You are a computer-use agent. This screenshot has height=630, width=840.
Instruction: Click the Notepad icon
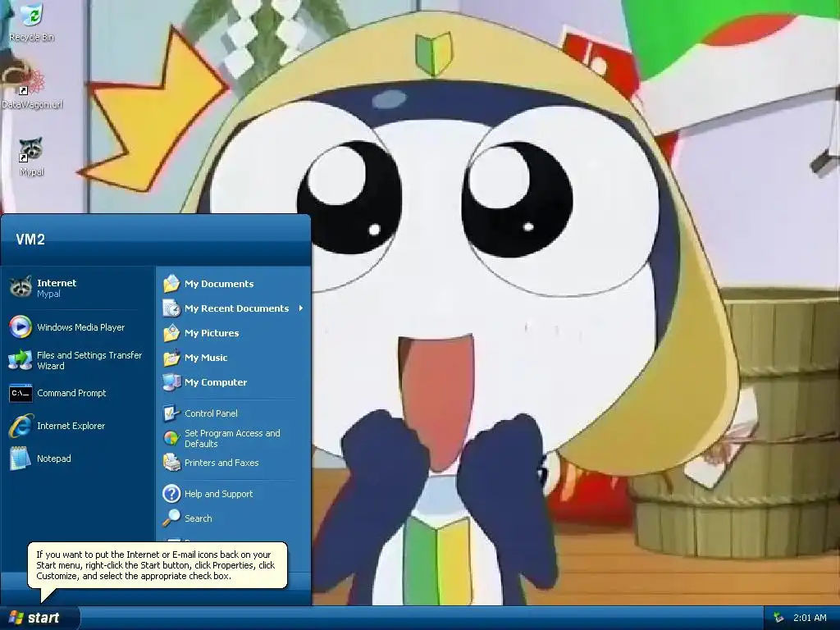(x=21, y=459)
